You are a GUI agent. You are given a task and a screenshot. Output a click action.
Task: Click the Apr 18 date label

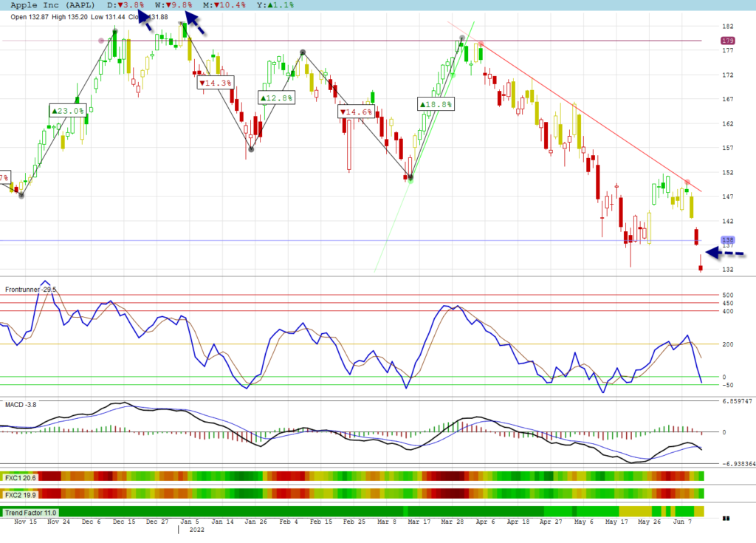click(x=518, y=522)
